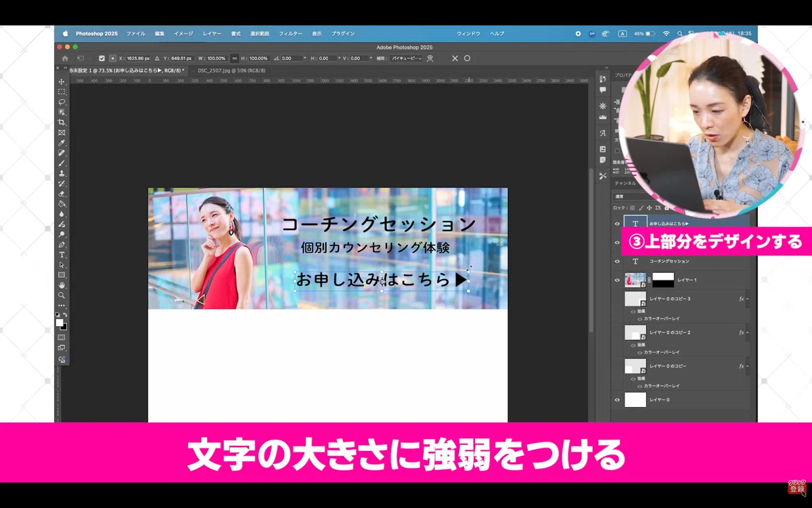Click the rotation angle input field

point(292,58)
